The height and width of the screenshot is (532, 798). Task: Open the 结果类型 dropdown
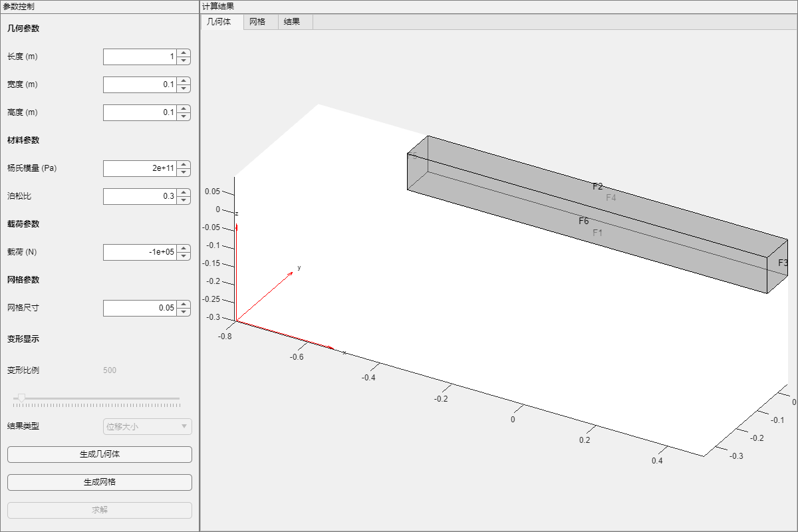tap(147, 427)
